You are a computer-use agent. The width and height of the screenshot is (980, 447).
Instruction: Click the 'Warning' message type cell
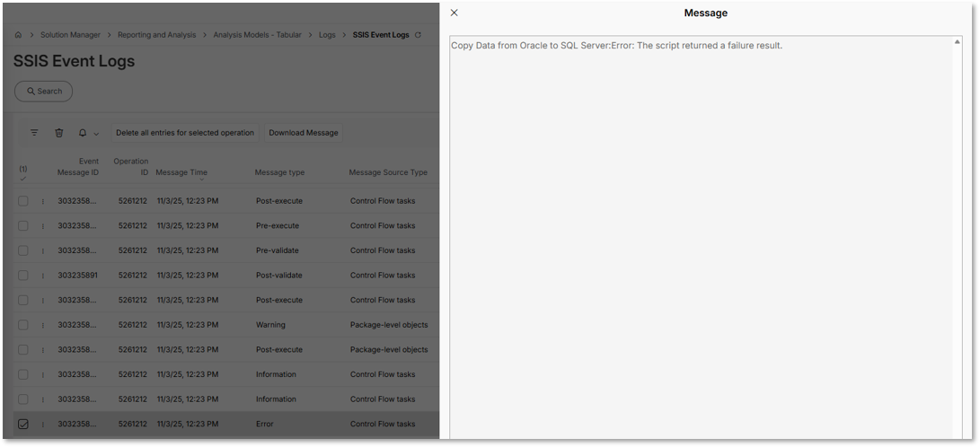pos(270,325)
